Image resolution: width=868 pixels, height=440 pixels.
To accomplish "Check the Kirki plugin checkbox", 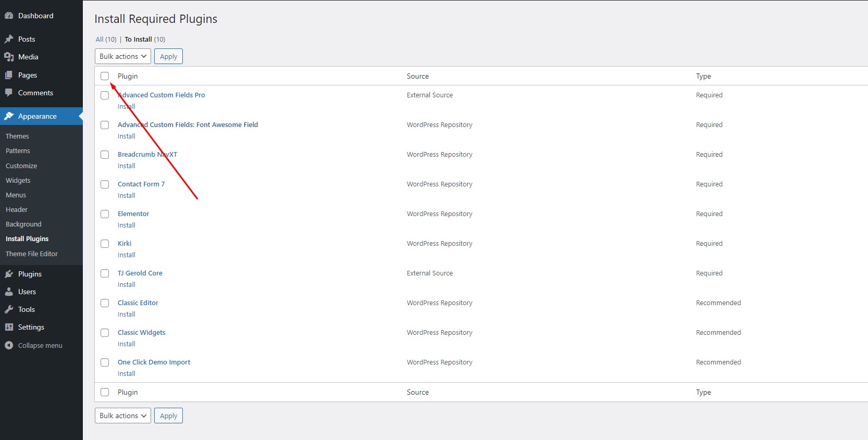I will click(105, 244).
